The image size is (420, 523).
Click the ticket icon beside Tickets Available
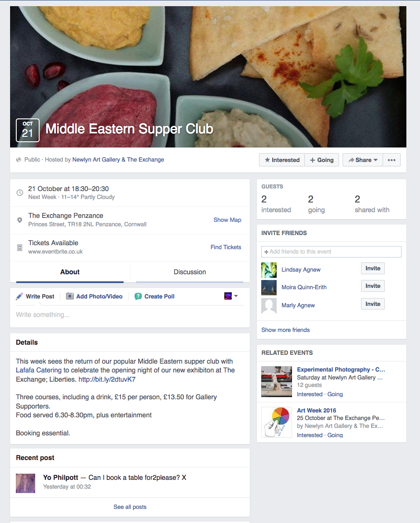point(20,247)
